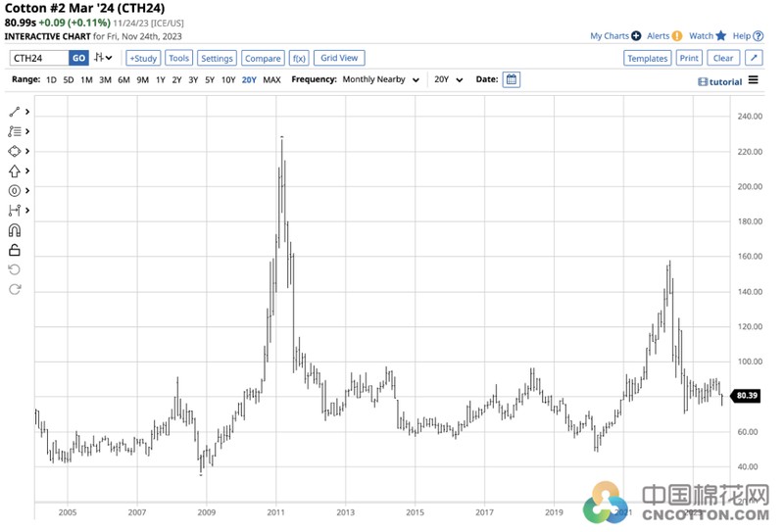
Task: Expand the 20Y period dropdown
Action: pyautogui.click(x=449, y=79)
